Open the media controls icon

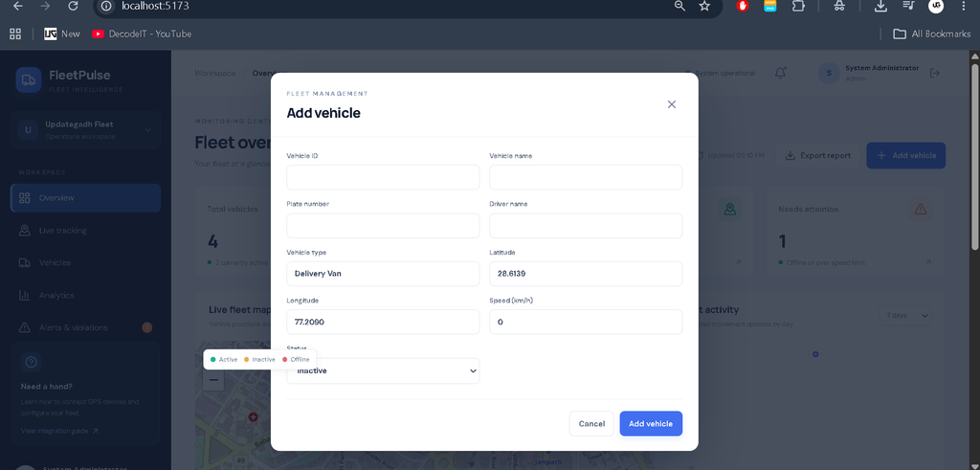tap(908, 6)
